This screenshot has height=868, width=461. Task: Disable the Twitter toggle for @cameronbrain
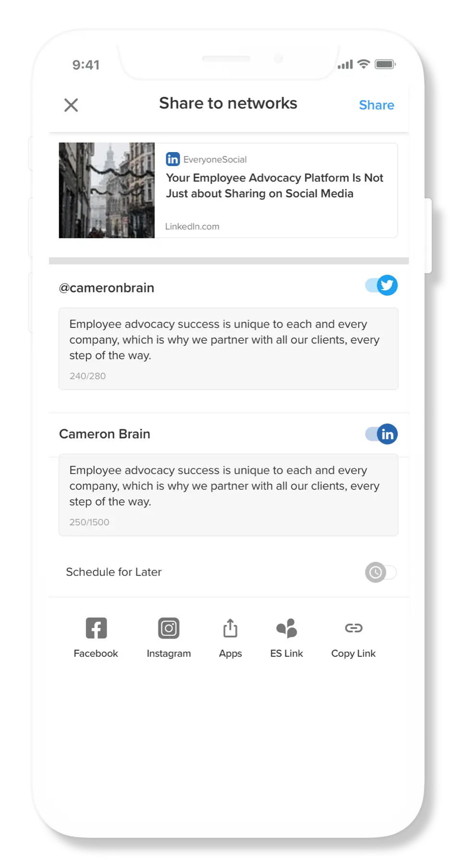tap(381, 285)
